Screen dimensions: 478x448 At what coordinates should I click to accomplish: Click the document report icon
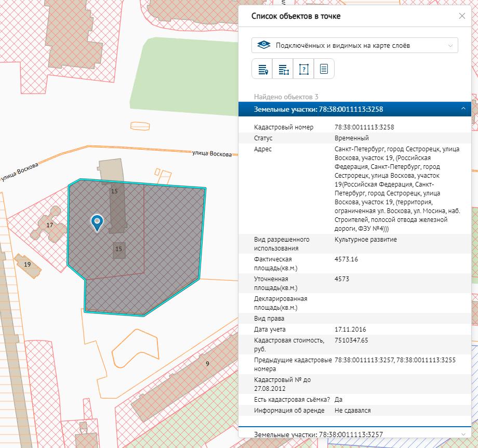324,69
